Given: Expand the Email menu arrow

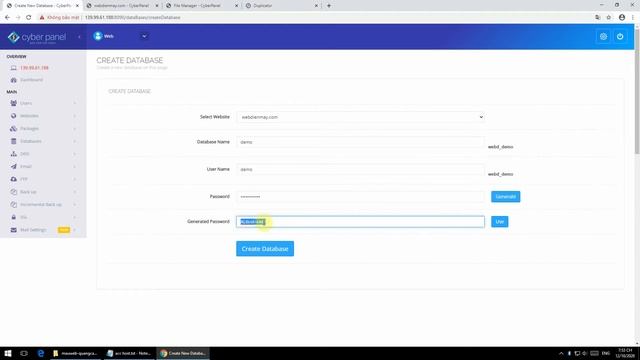Looking at the screenshot, I should coord(75,167).
